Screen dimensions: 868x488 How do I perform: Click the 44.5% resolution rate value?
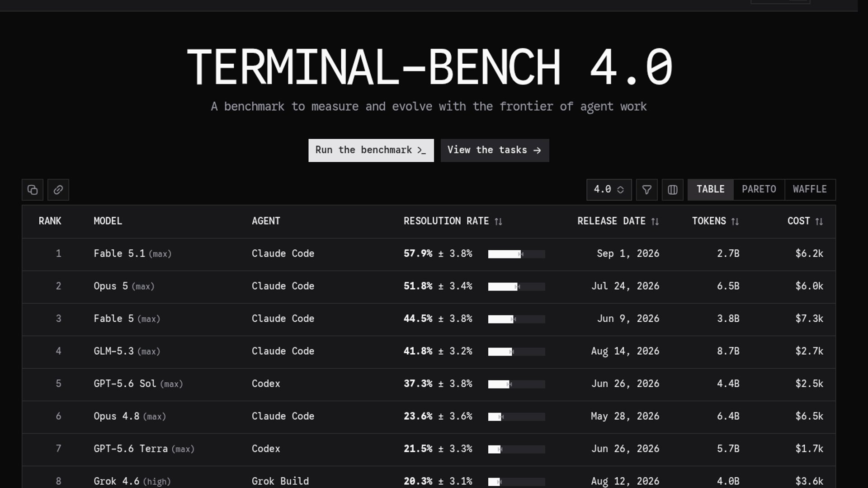click(418, 319)
